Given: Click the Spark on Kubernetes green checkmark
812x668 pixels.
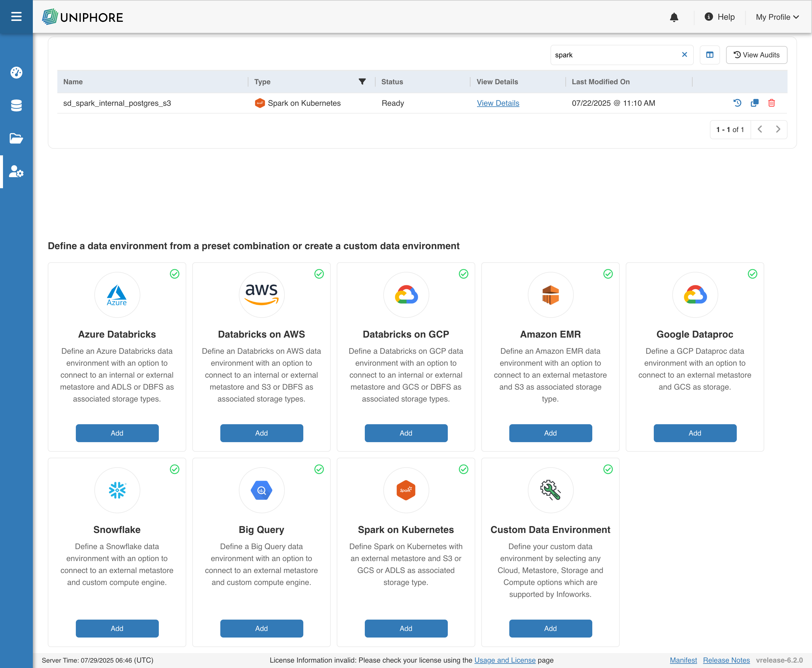Looking at the screenshot, I should pos(464,469).
